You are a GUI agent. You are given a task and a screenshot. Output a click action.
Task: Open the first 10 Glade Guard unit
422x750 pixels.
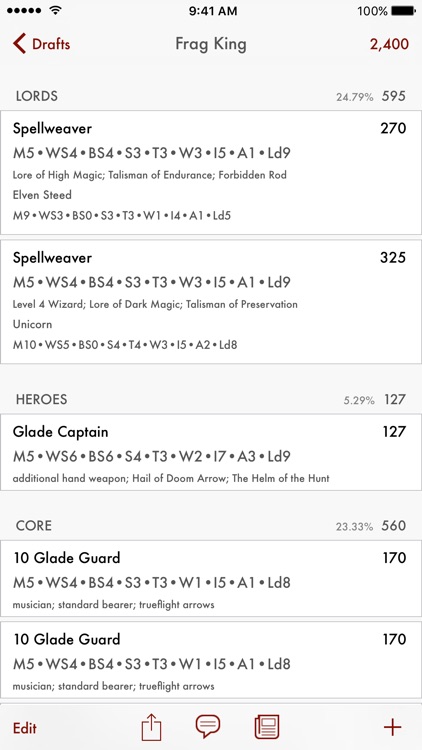[211, 578]
